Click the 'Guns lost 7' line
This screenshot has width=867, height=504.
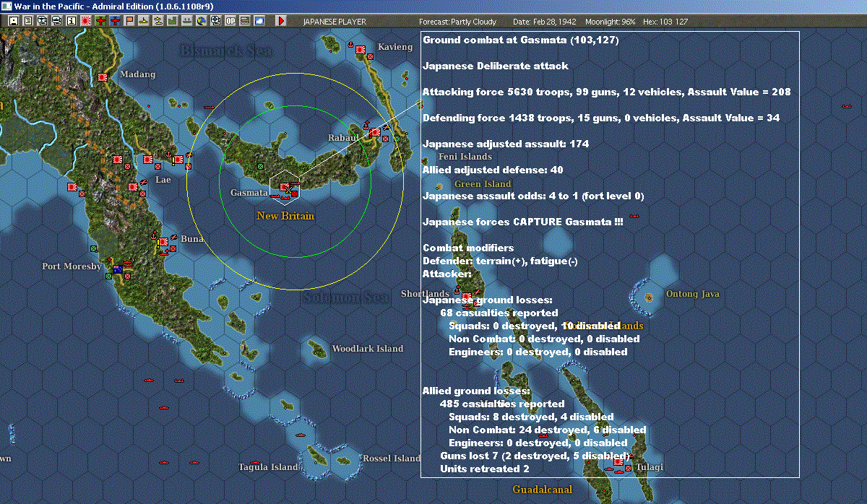click(x=535, y=456)
